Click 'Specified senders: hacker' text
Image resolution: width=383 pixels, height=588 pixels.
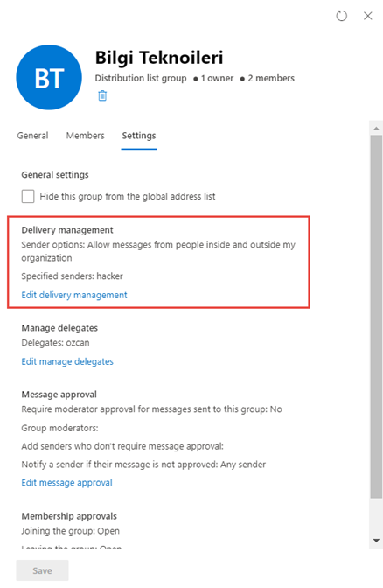pyautogui.click(x=72, y=276)
